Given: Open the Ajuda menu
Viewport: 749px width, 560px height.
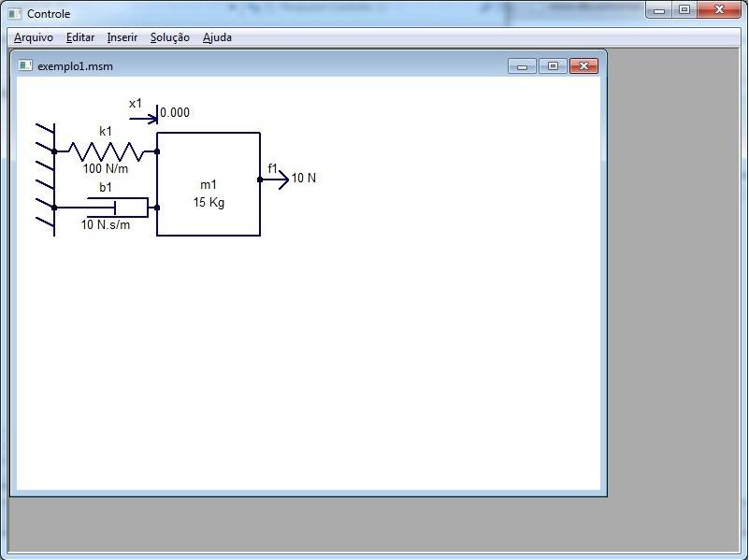Looking at the screenshot, I should click(x=217, y=37).
